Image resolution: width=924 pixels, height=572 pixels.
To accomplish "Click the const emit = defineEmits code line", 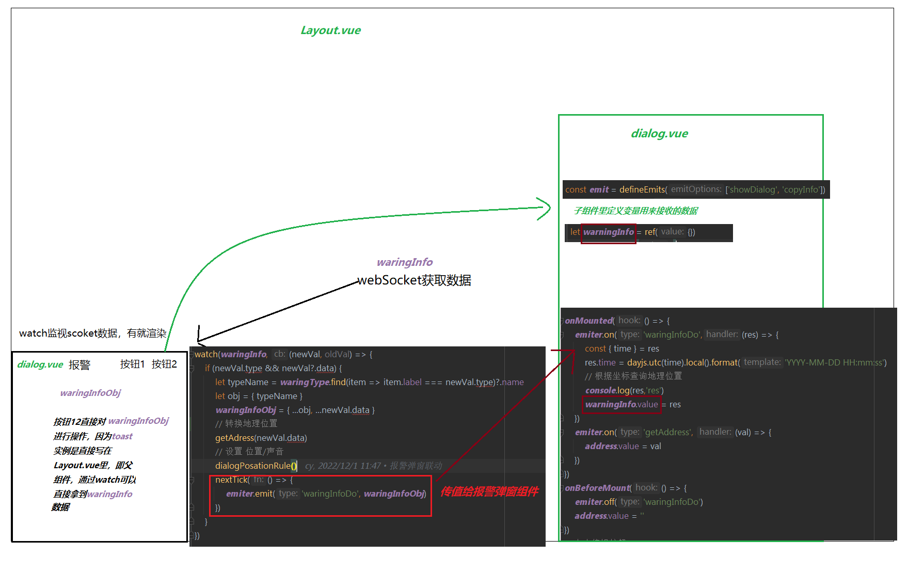I will click(x=695, y=189).
